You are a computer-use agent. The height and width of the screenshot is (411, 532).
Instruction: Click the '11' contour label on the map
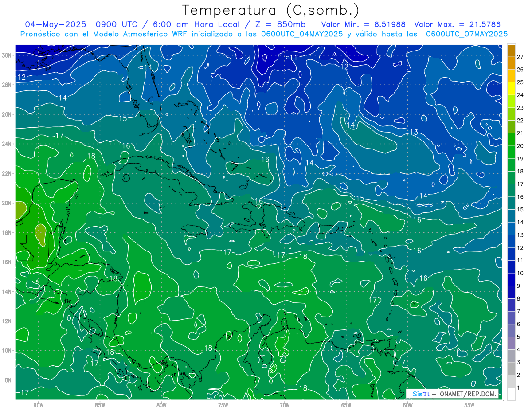[293, 58]
